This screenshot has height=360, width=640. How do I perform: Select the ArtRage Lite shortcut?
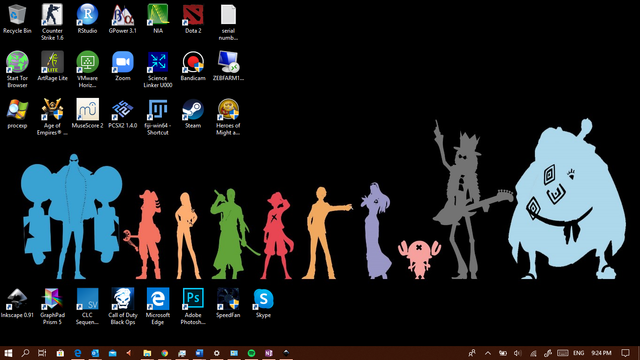[x=52, y=67]
